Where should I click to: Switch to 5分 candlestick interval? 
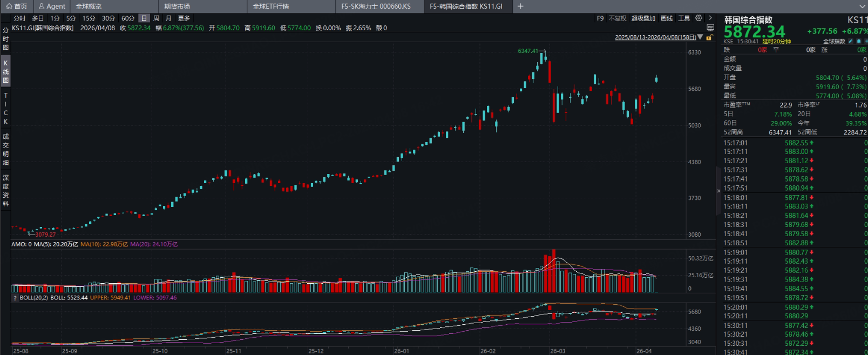pos(71,18)
